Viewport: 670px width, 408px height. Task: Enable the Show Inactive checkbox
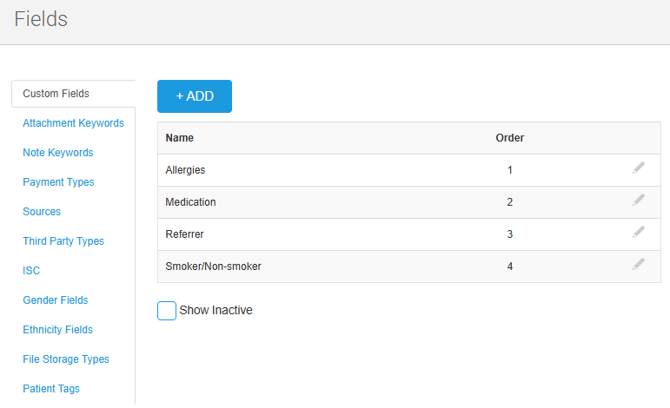coord(167,311)
